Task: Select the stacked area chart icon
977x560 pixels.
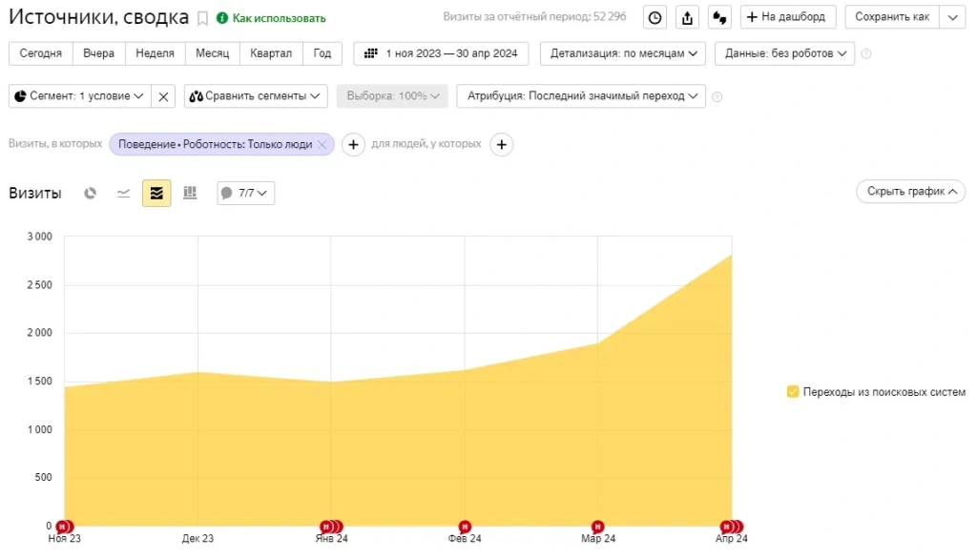Action: click(156, 193)
